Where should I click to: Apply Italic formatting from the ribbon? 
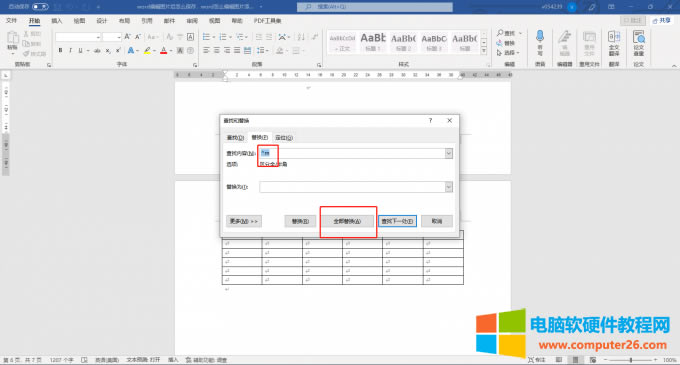click(70, 51)
